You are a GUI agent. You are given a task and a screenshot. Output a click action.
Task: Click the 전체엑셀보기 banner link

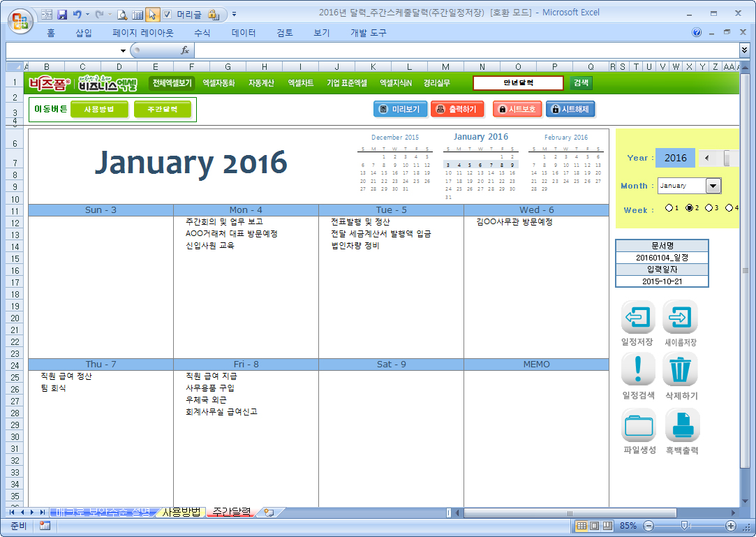172,83
